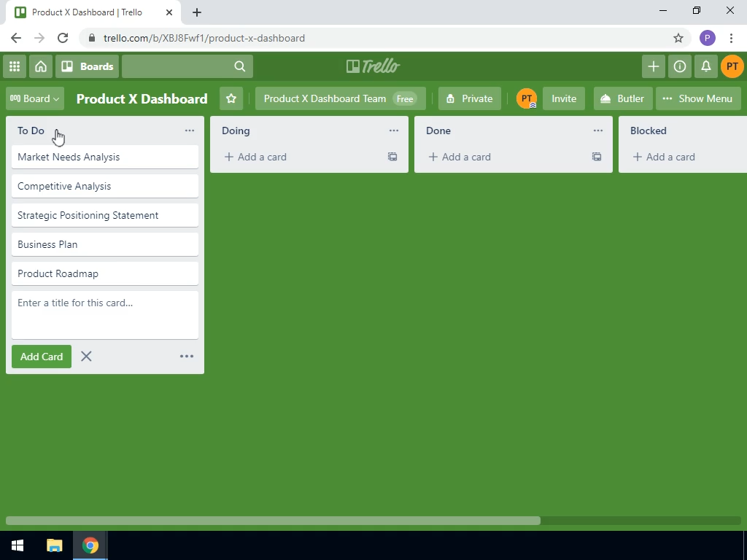The height and width of the screenshot is (560, 747).
Task: Open Done list actions ellipsis
Action: point(598,131)
